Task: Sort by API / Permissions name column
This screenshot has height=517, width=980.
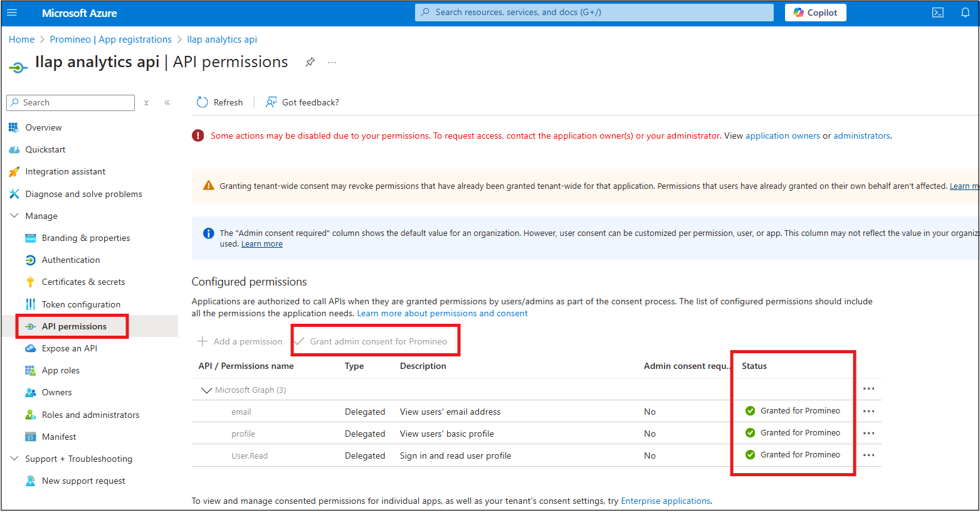Action: pos(246,366)
